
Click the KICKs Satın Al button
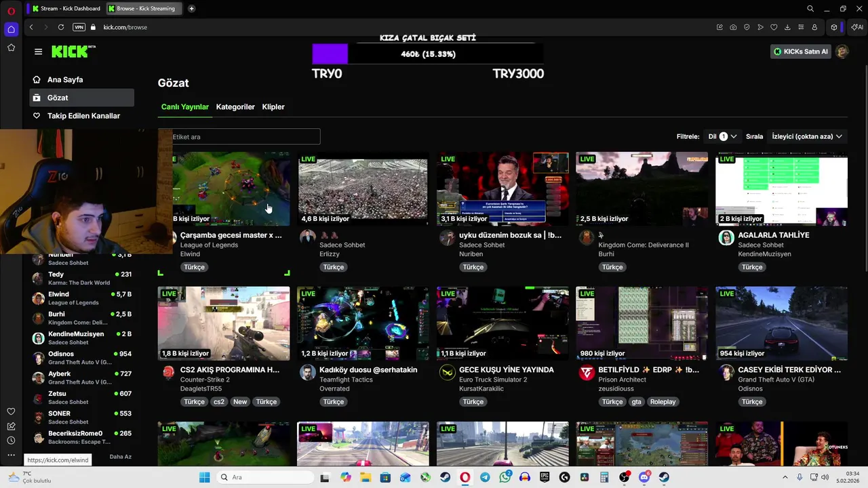(800, 52)
